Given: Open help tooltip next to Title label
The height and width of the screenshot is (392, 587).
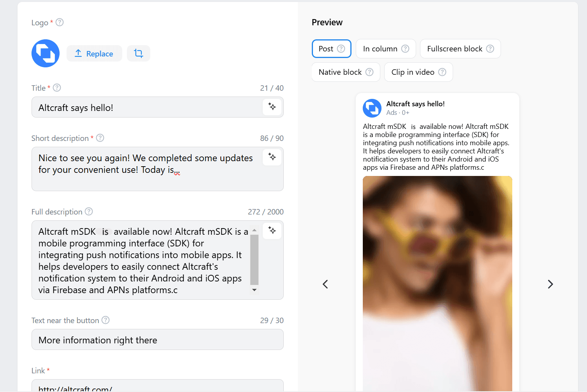Looking at the screenshot, I should [x=57, y=88].
